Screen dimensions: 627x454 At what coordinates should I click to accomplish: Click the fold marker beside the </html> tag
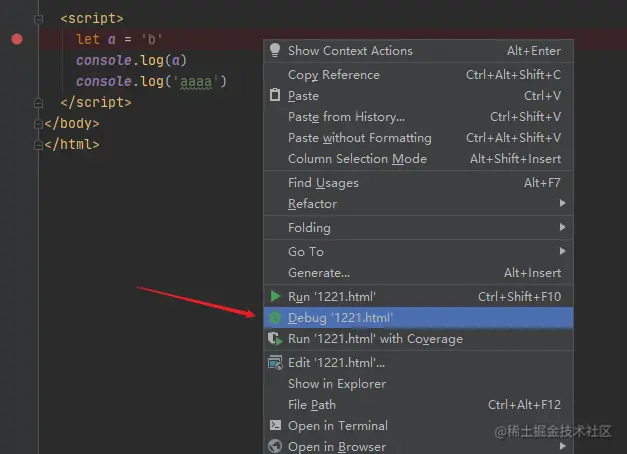[x=38, y=144]
